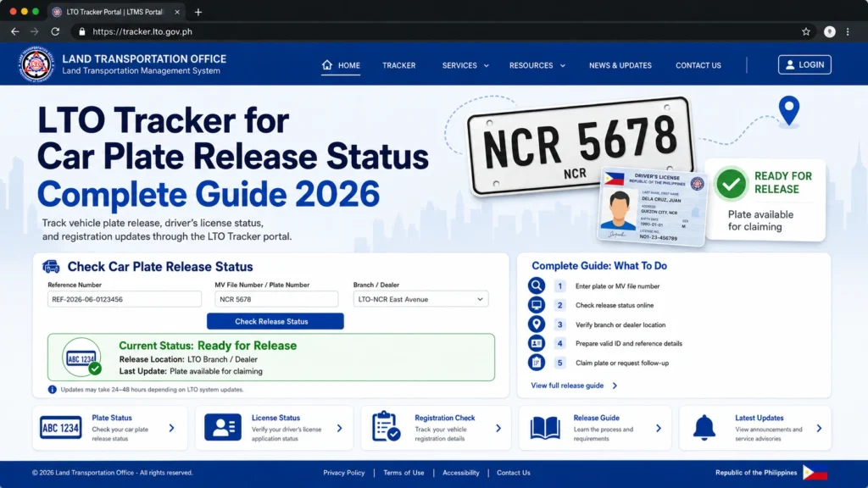Open the browser profile avatar
The image size is (868, 488).
click(x=829, y=31)
